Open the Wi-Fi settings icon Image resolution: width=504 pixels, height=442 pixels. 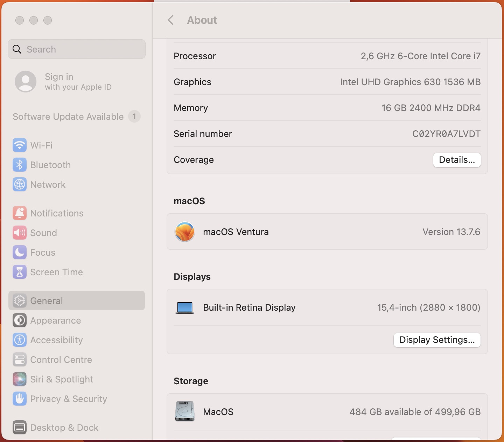[20, 145]
